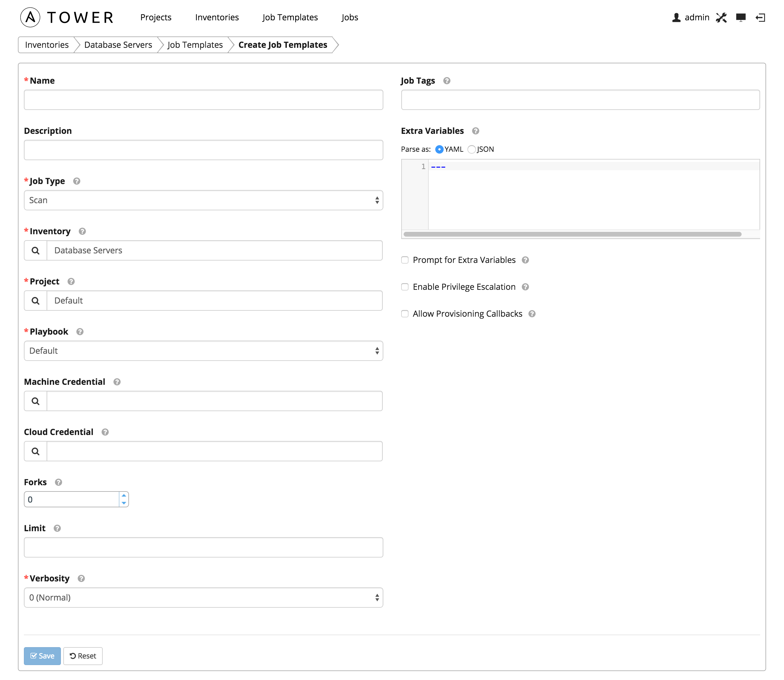Open Cloud Credential lookup search icon
The height and width of the screenshot is (680, 784).
36,451
